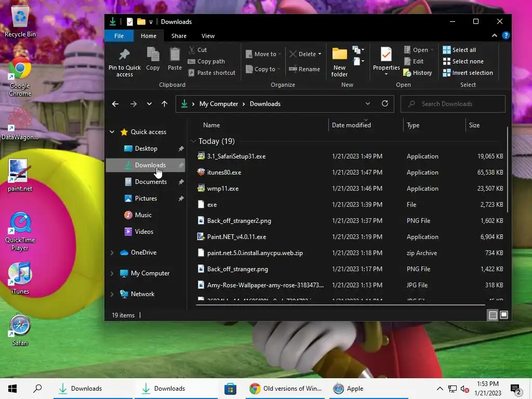The height and width of the screenshot is (399, 532).
Task: Select the paint.net desktop shortcut
Action: tap(20, 175)
